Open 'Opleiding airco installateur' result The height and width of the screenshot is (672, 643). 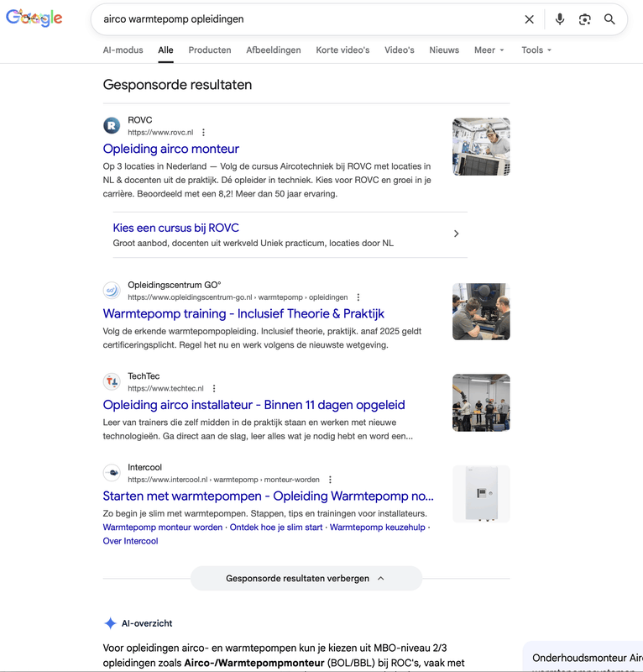click(x=254, y=405)
